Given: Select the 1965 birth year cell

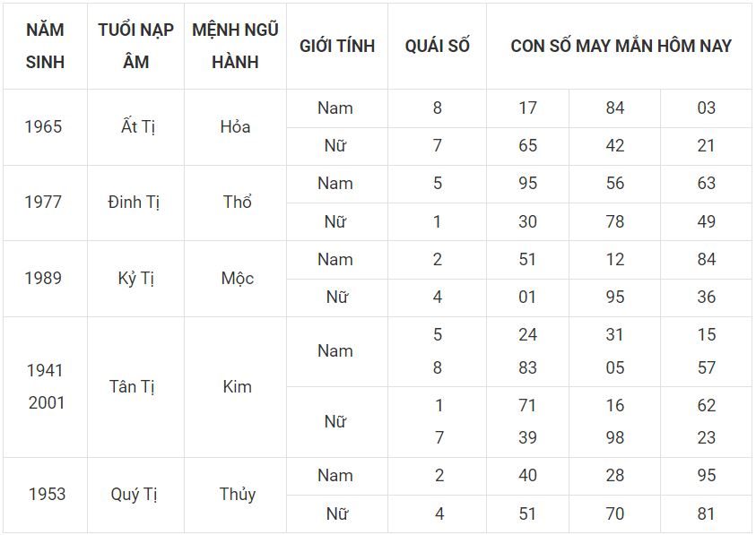Looking at the screenshot, I should click(x=45, y=127).
